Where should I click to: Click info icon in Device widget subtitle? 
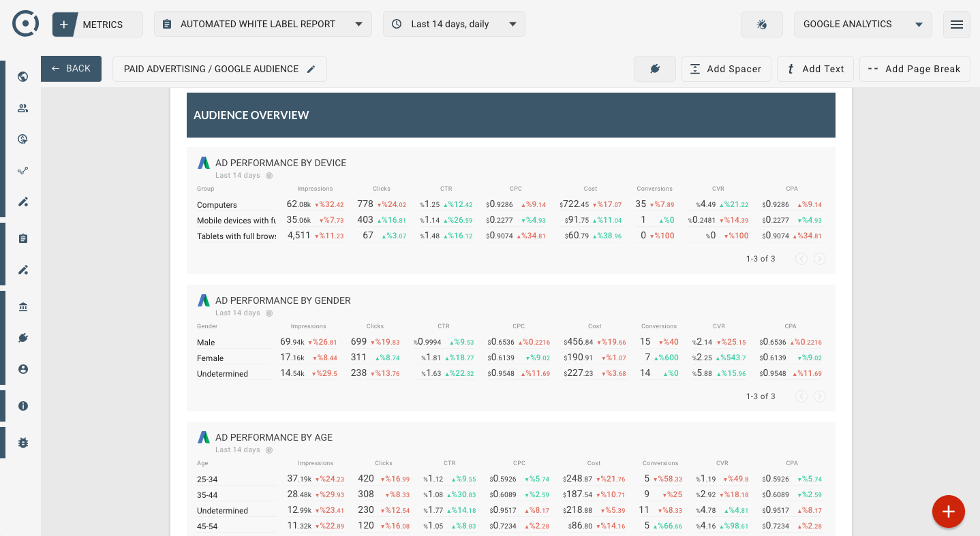pos(269,176)
